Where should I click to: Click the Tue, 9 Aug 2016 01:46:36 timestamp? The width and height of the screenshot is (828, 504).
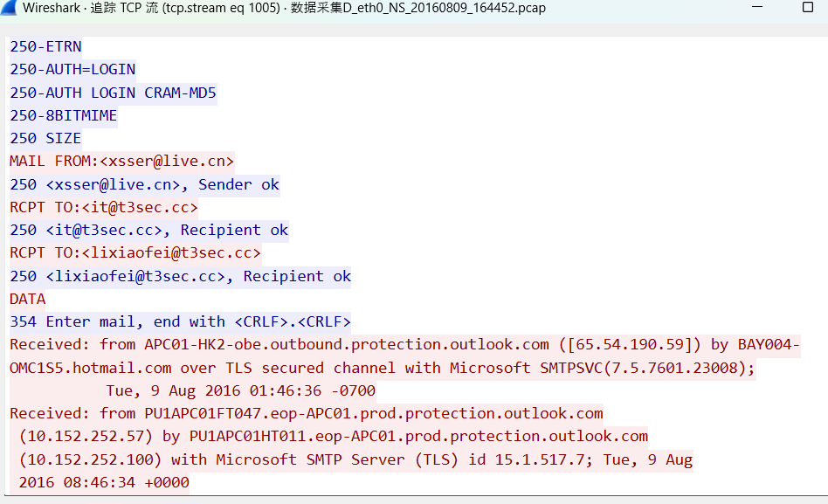tap(241, 390)
